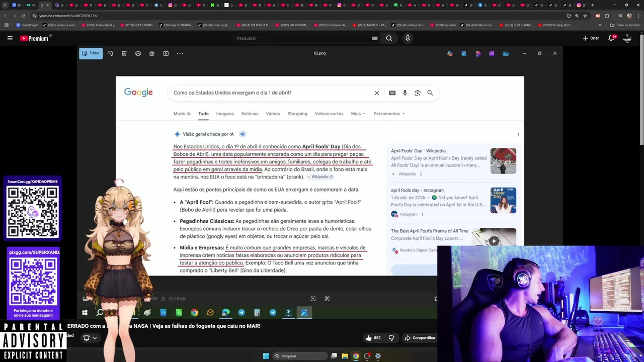Click the YouTube search magnifier button
This screenshot has height=362, width=644.
pyautogui.click(x=389, y=38)
